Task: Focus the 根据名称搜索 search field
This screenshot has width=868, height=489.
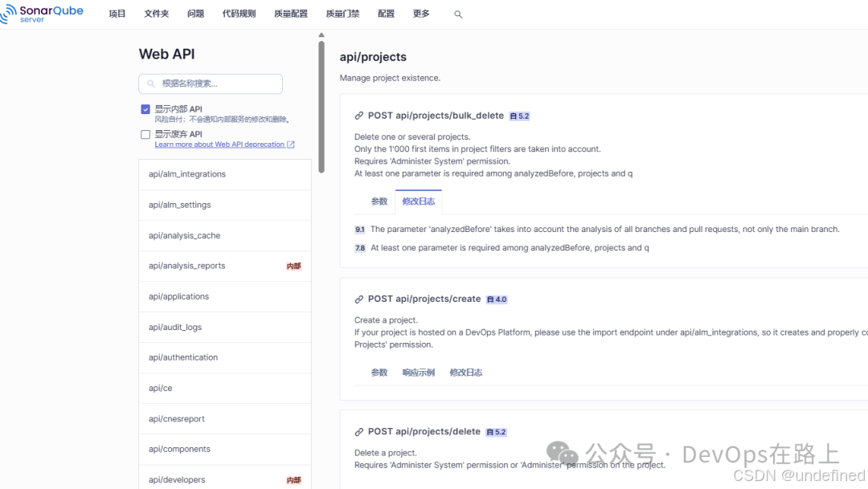Action: (211, 84)
